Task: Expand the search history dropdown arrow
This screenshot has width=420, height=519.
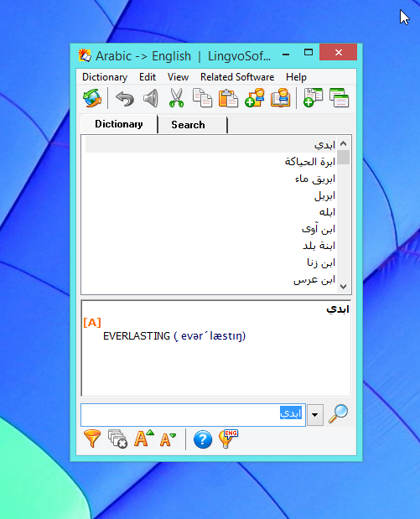Action: [x=314, y=415]
